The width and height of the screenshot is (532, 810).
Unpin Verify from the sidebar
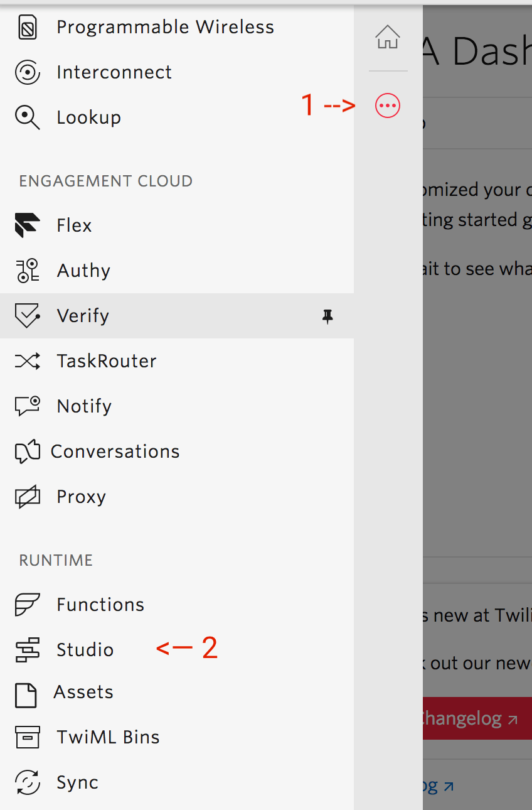(x=328, y=317)
